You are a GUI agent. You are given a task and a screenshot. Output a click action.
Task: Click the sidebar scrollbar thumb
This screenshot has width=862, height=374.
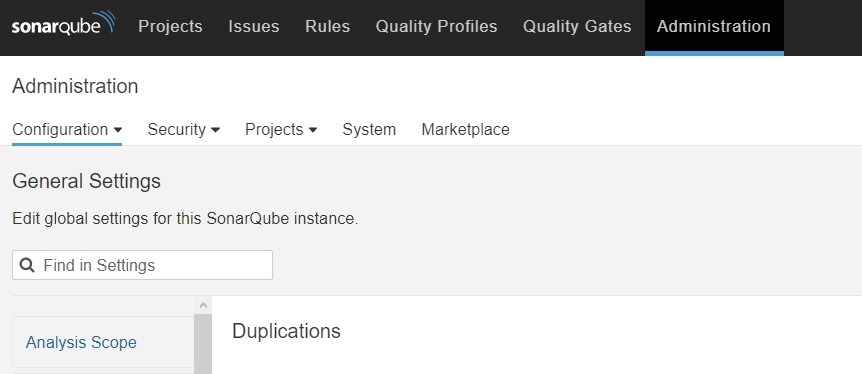point(203,344)
